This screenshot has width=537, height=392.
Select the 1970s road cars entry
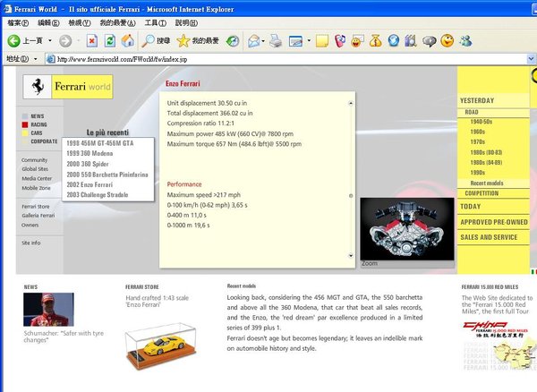[477, 141]
